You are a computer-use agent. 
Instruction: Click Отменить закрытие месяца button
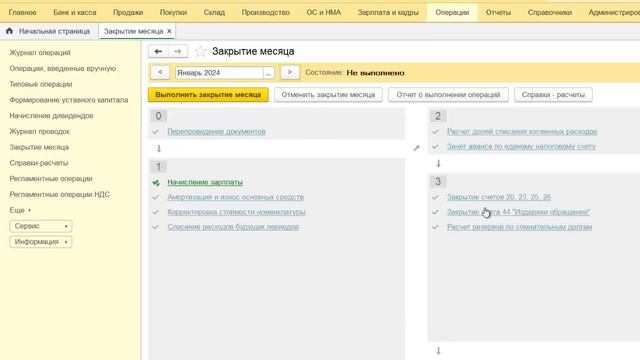328,95
